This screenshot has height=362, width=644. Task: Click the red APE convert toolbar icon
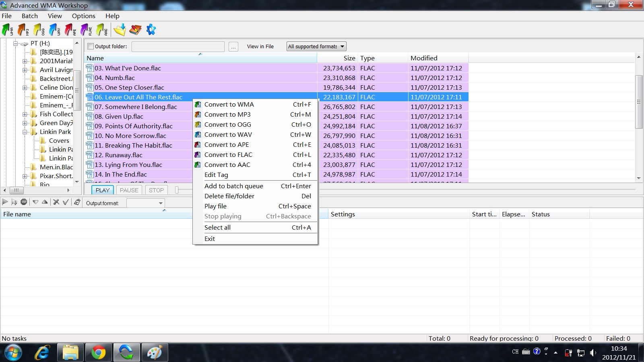click(70, 29)
